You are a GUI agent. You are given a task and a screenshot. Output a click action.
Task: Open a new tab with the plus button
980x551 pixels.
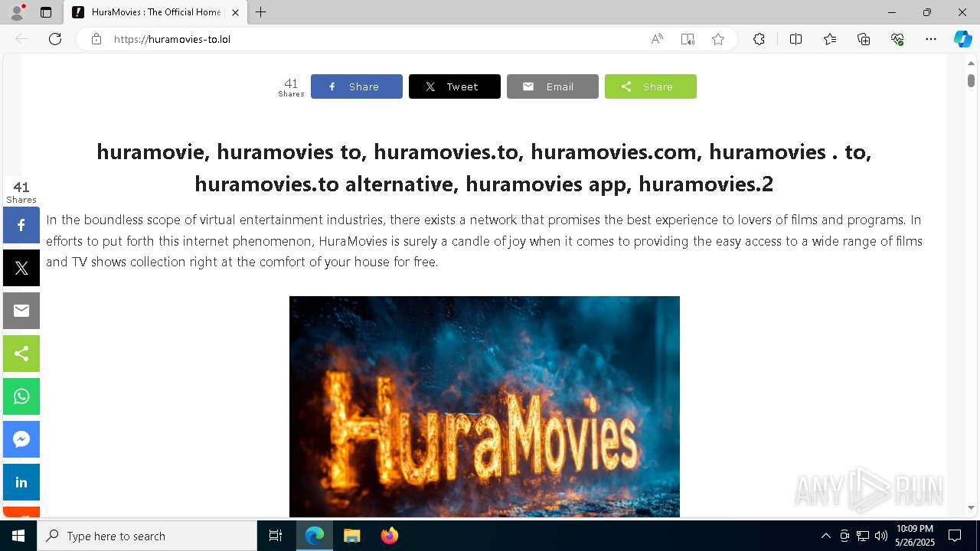pos(261,12)
